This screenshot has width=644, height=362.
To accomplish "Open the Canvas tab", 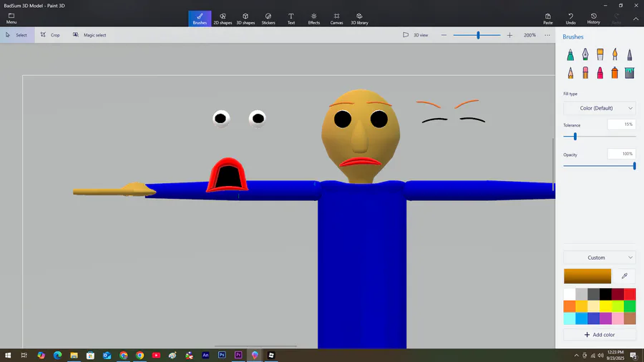I will [336, 19].
